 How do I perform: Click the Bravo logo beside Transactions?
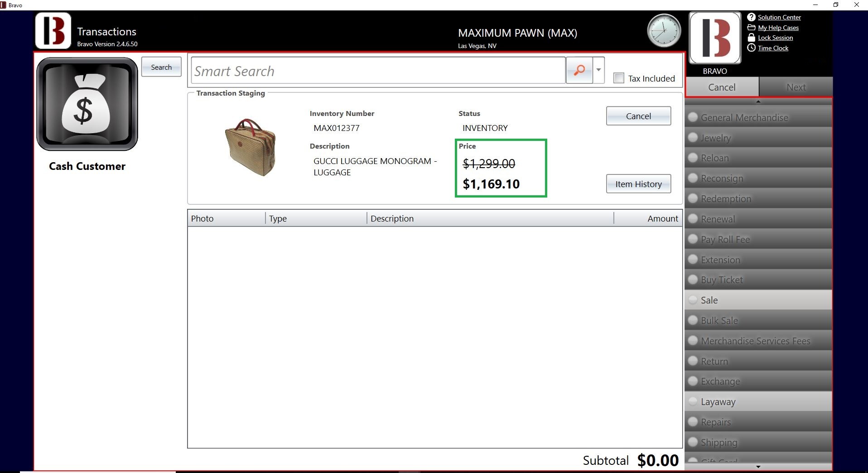click(x=53, y=31)
